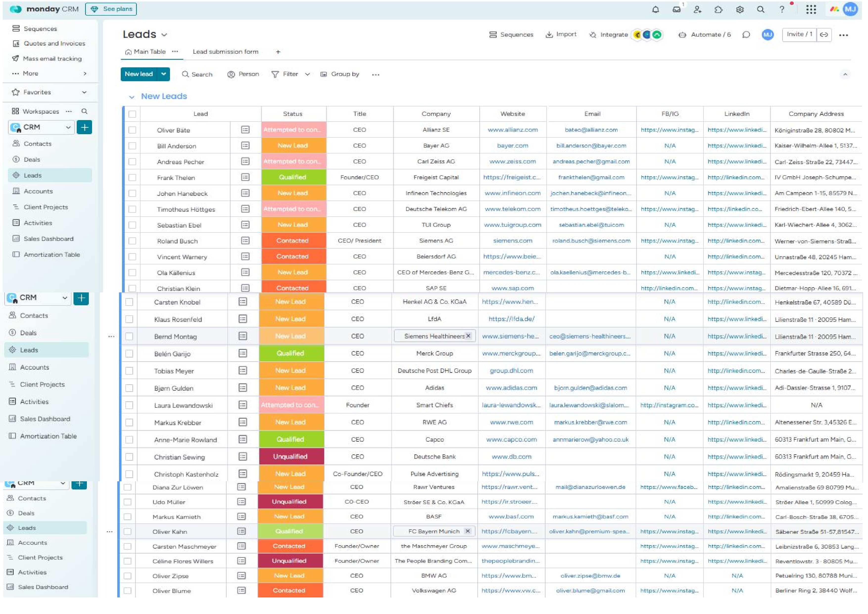The image size is (868, 614).
Task: Click the top-bar search magnifier icon
Action: (761, 9)
